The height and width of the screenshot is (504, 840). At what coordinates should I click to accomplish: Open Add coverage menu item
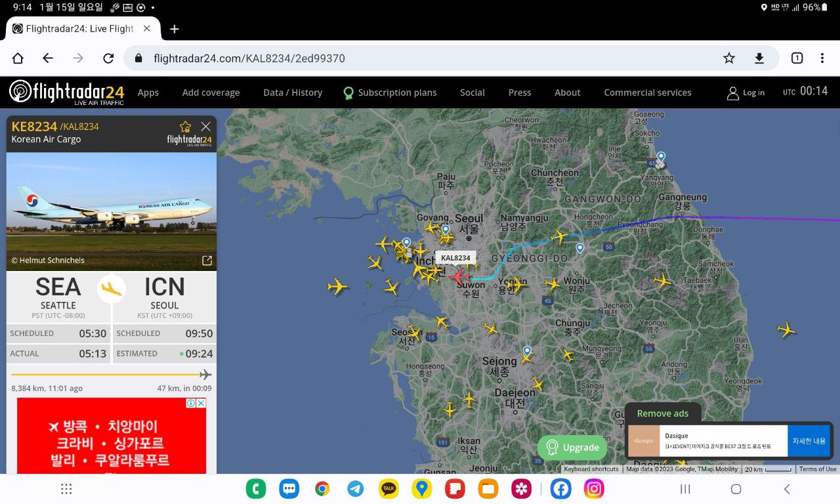(x=211, y=93)
